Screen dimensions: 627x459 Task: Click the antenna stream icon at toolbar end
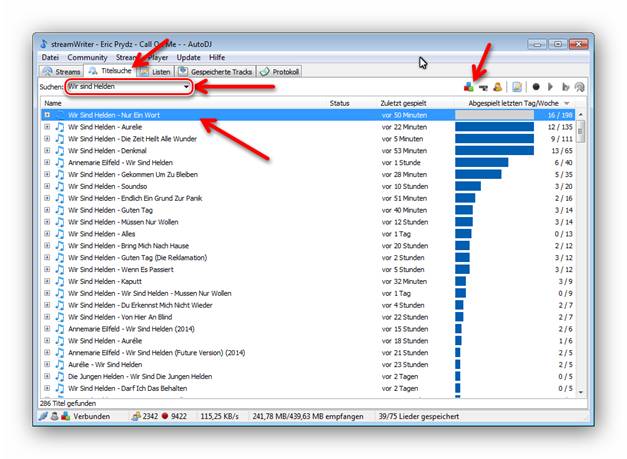(579, 87)
